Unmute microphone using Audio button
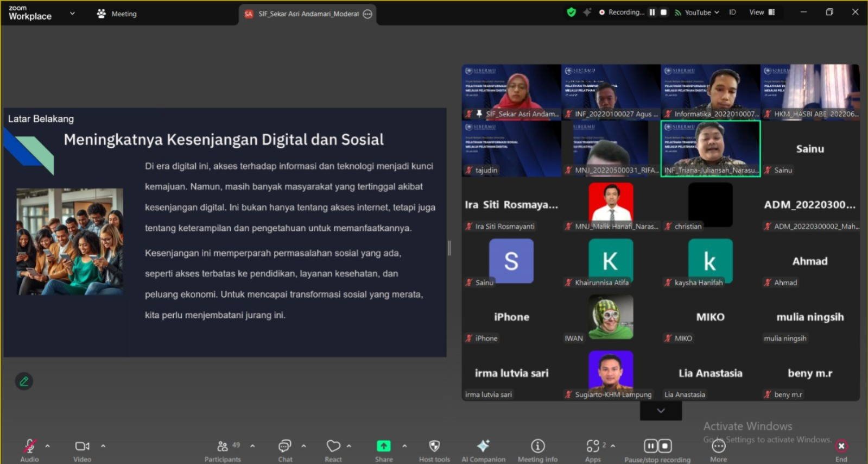Screen dimensions: 868x464 coord(29,450)
